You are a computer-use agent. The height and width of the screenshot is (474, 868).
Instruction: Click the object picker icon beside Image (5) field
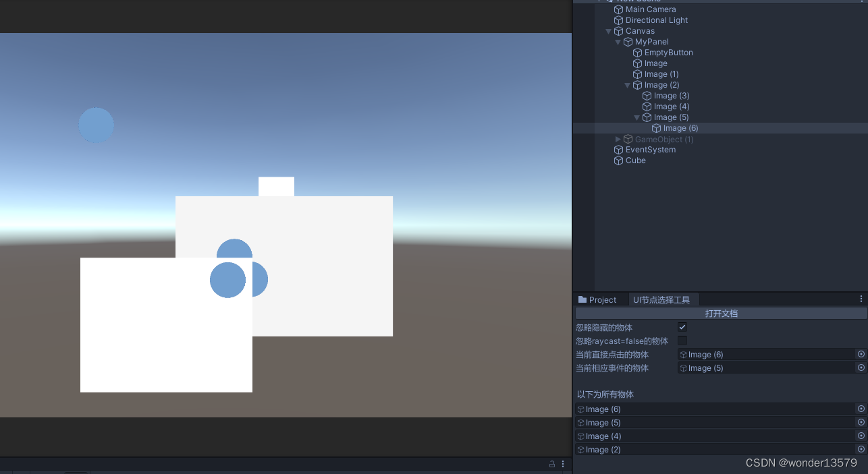tap(861, 367)
